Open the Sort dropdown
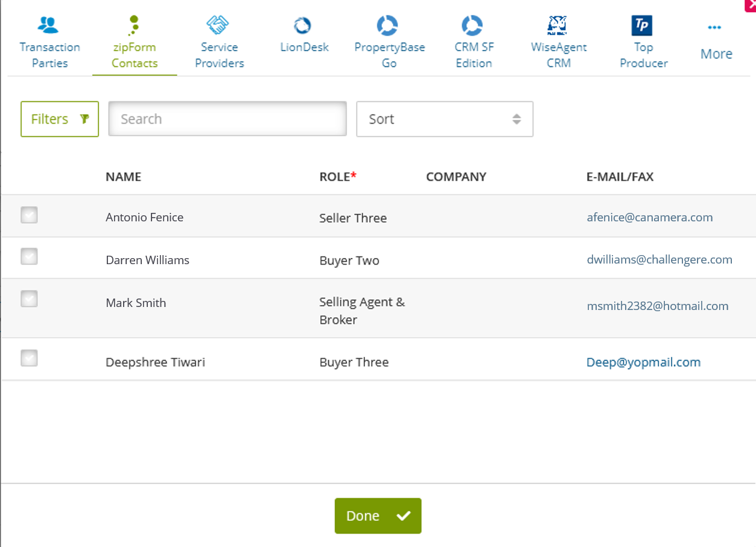Viewport: 756px width, 547px height. click(x=445, y=119)
